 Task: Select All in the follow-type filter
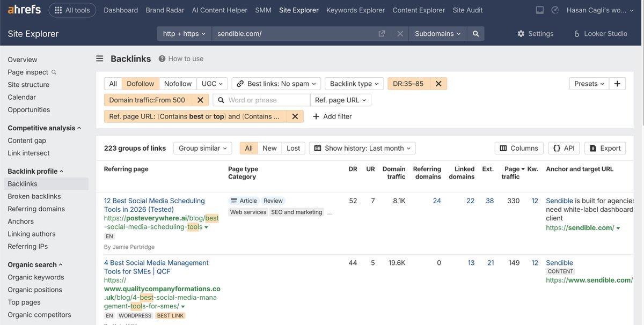click(113, 84)
